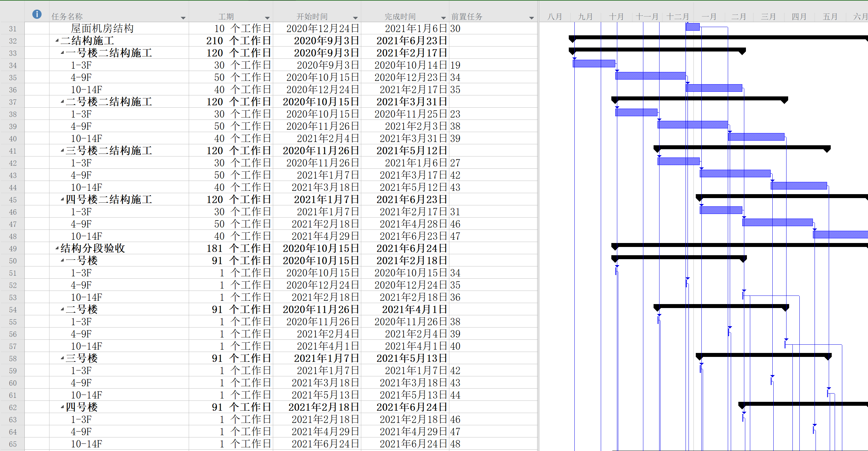Collapse 二号楼二结构施工 outline triangle
Image resolution: width=868 pixels, height=451 pixels.
coord(62,102)
